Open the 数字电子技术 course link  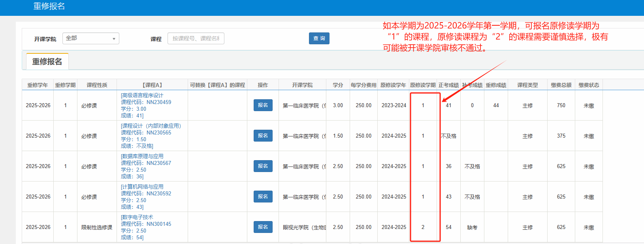coord(137,217)
